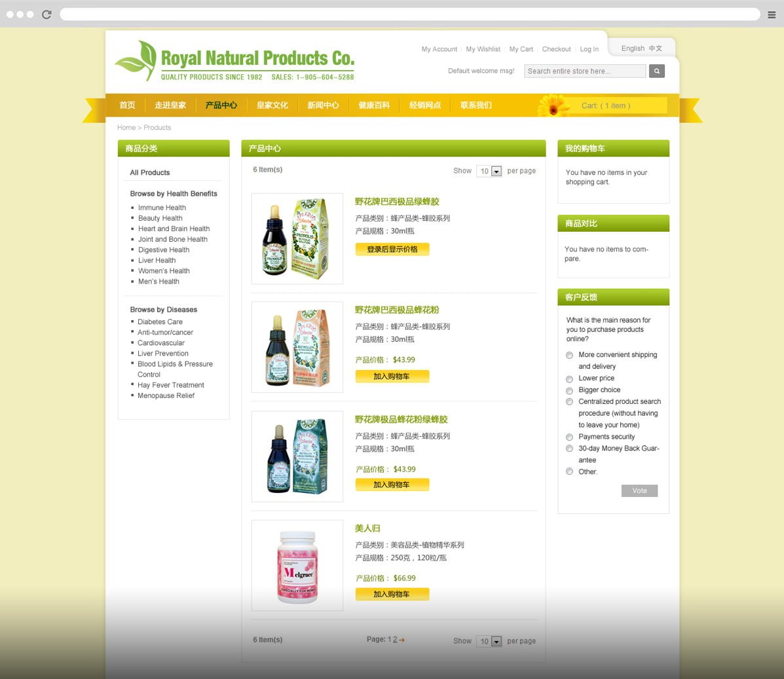Select the Other poll radio option

(x=569, y=471)
